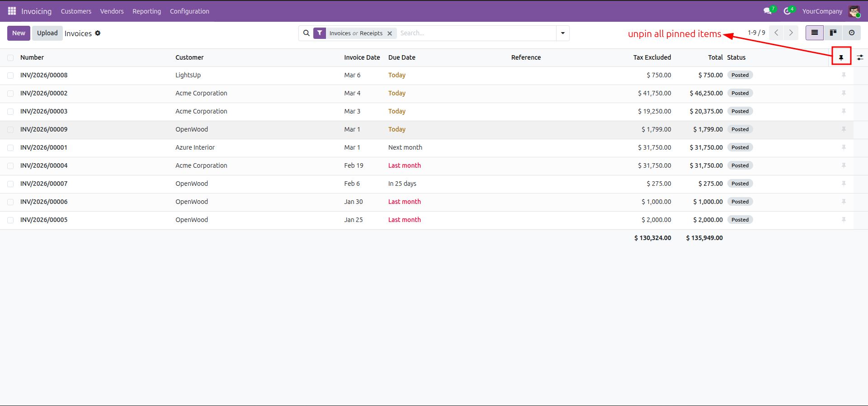The image size is (868, 406).
Task: Open the discuss messages icon
Action: (x=768, y=11)
